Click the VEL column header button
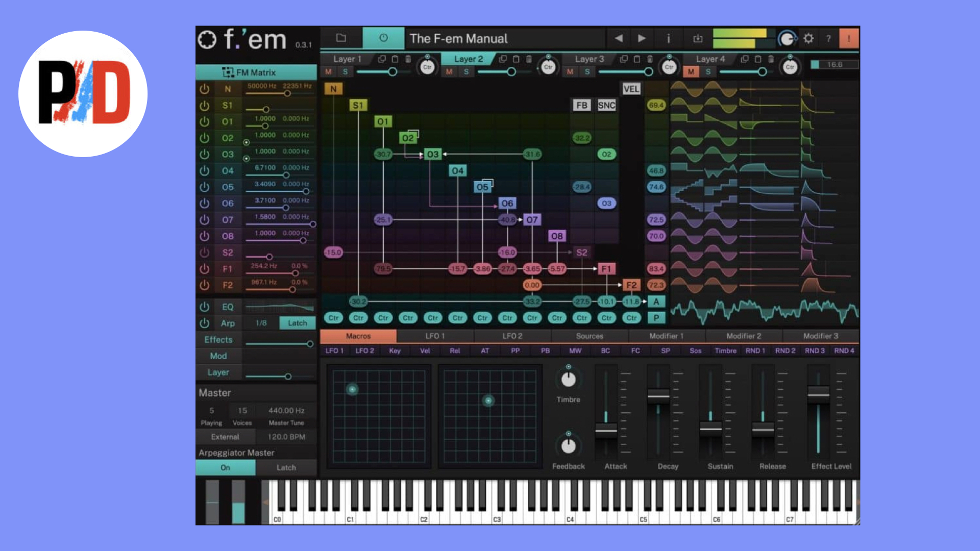Image resolution: width=980 pixels, height=551 pixels. tap(631, 89)
